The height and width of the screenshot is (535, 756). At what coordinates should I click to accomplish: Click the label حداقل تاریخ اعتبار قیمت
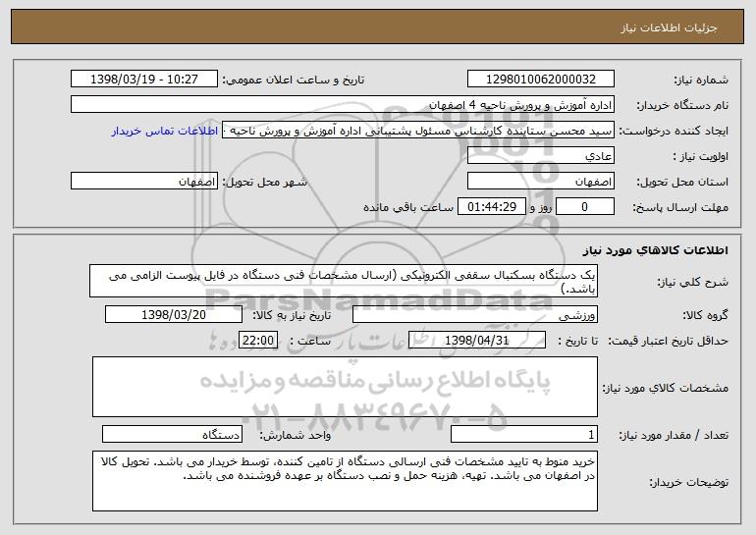pyautogui.click(x=668, y=342)
